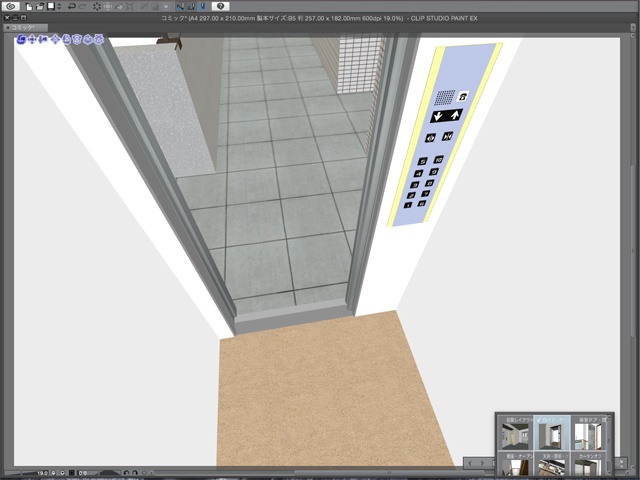The height and width of the screenshot is (480, 640).
Task: Click rotate canvas left icon in status bar
Action: pos(126,473)
